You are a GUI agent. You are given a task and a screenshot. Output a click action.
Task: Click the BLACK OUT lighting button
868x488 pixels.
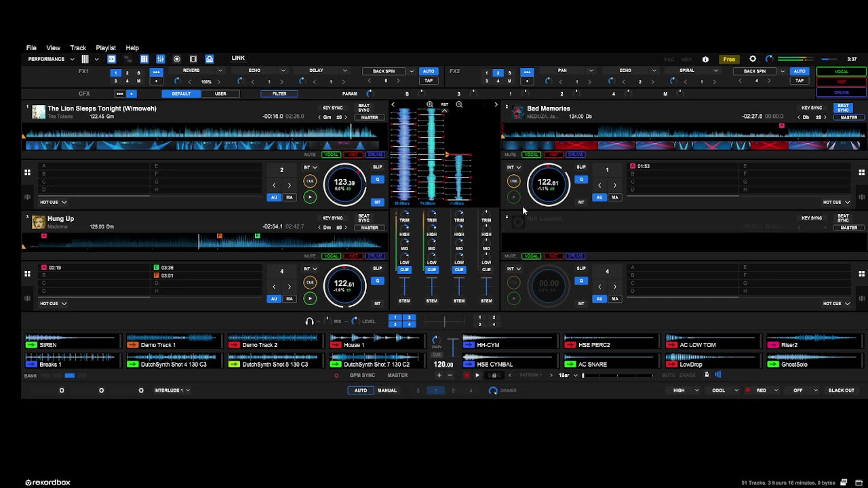[x=842, y=390]
